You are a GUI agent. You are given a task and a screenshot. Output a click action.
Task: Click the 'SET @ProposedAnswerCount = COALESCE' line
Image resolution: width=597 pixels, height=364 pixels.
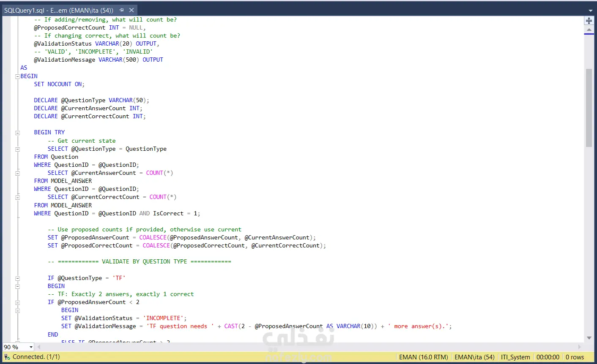(x=182, y=237)
